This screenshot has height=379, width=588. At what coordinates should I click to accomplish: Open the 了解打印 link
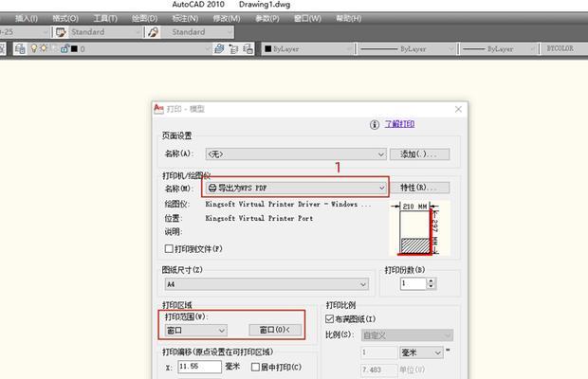point(399,124)
